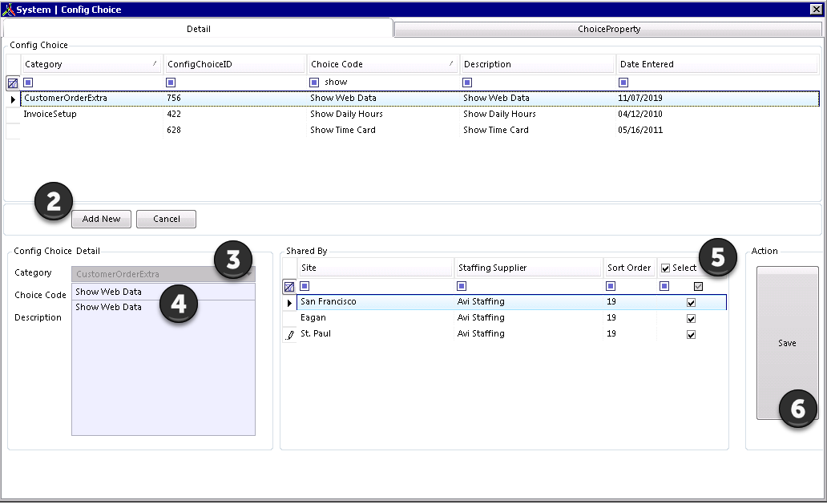827x504 pixels.
Task: Open Select column filter operator icon
Action: point(664,286)
